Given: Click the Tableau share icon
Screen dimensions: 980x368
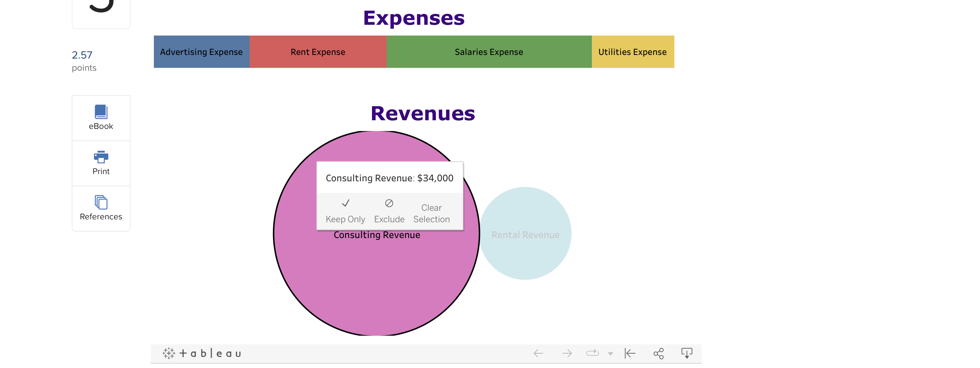Looking at the screenshot, I should (658, 353).
